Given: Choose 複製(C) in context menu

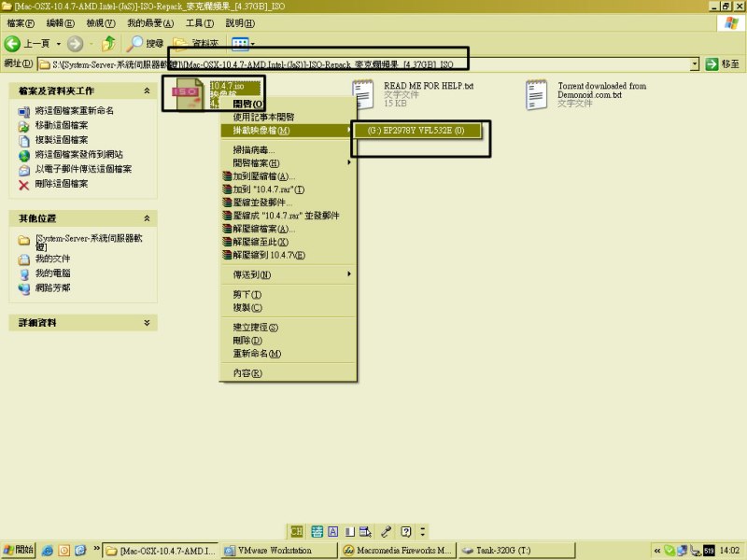Looking at the screenshot, I should (x=289, y=308).
